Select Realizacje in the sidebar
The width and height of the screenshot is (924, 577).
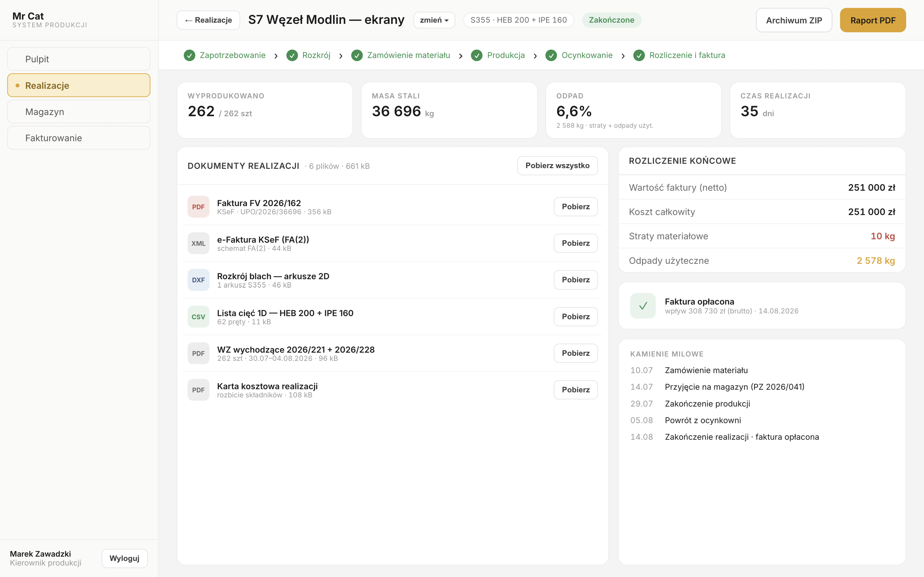[x=79, y=85]
